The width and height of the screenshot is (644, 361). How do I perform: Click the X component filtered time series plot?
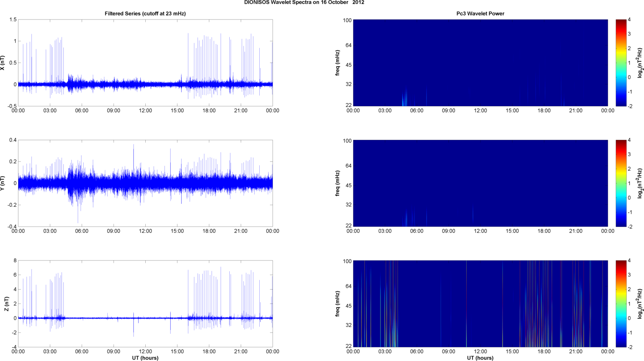click(145, 63)
